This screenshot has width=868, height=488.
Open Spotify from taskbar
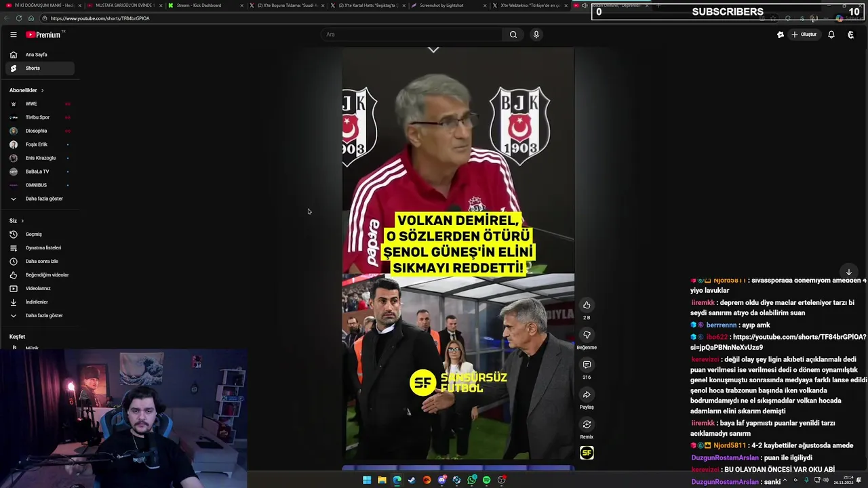(487, 480)
